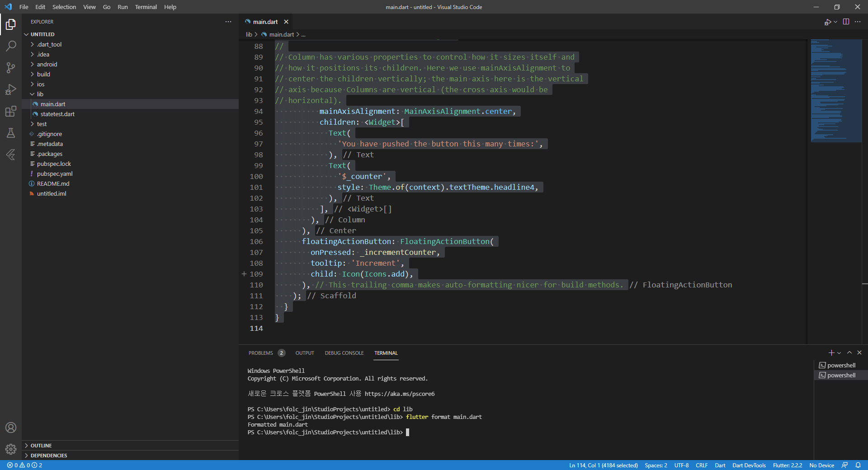Open the Terminal menu

[146, 7]
